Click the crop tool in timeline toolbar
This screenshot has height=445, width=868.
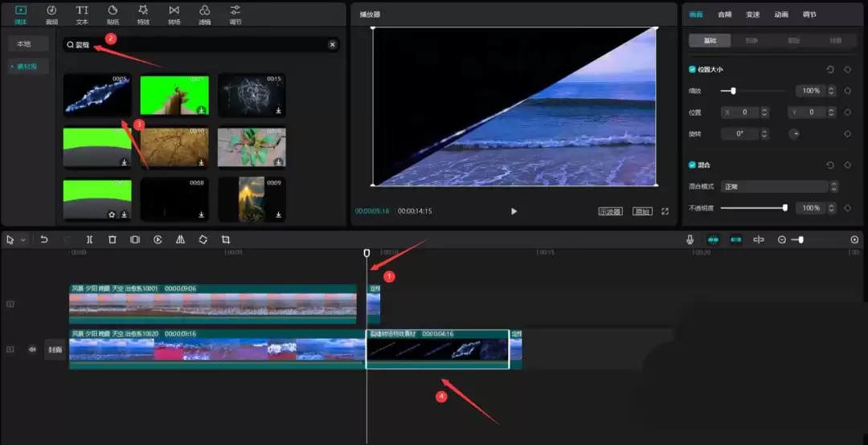pyautogui.click(x=226, y=239)
